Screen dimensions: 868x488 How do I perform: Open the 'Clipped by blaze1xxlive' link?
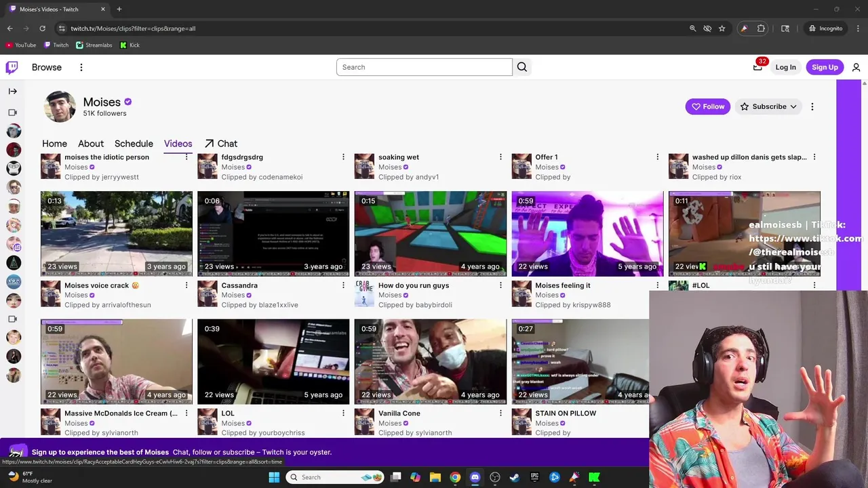point(260,305)
